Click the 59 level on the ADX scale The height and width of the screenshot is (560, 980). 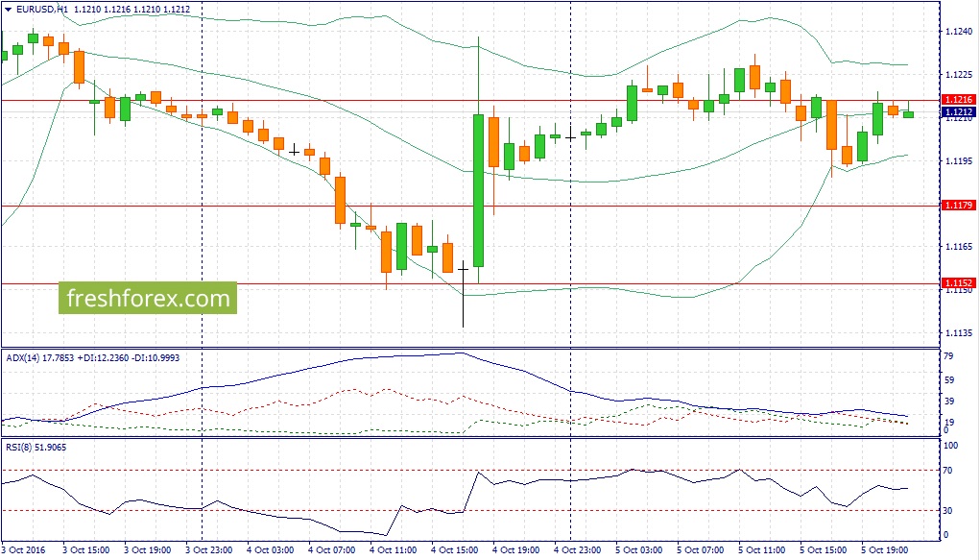pos(948,379)
